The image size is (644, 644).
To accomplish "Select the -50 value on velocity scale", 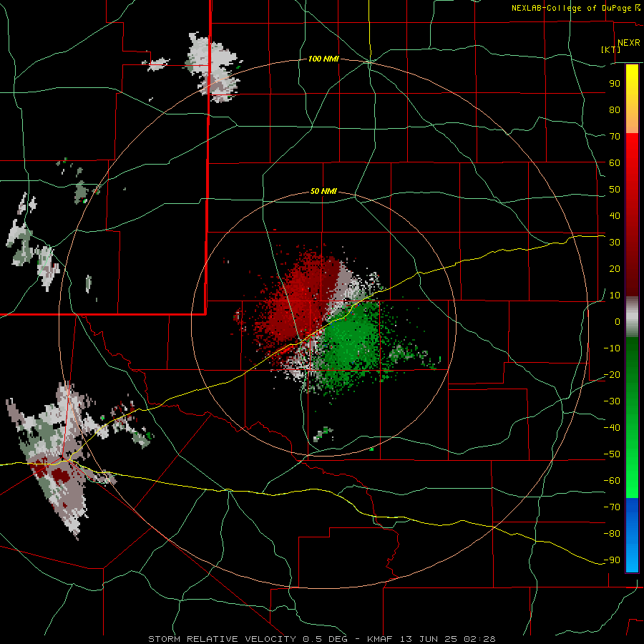I will point(612,454).
